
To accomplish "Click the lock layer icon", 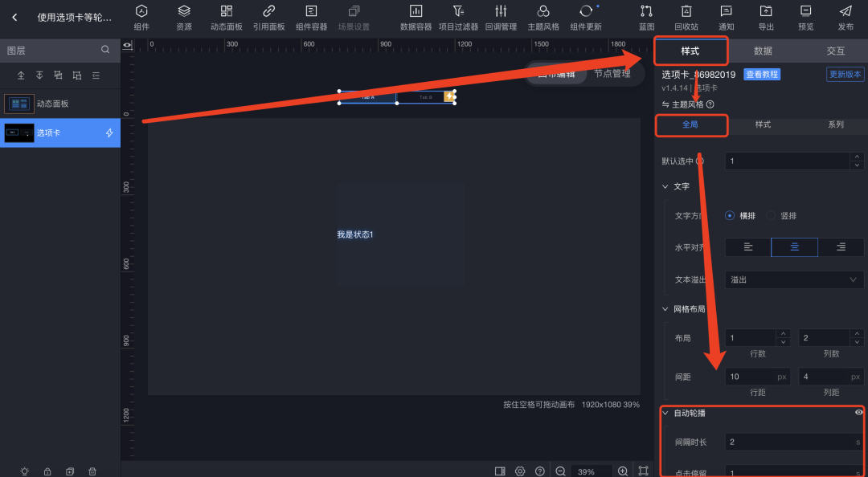I will click(x=47, y=471).
